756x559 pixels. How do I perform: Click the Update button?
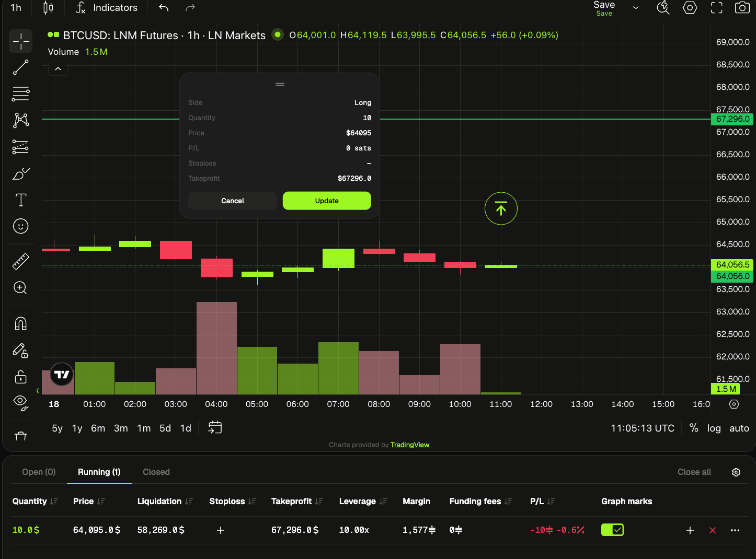[x=327, y=201]
